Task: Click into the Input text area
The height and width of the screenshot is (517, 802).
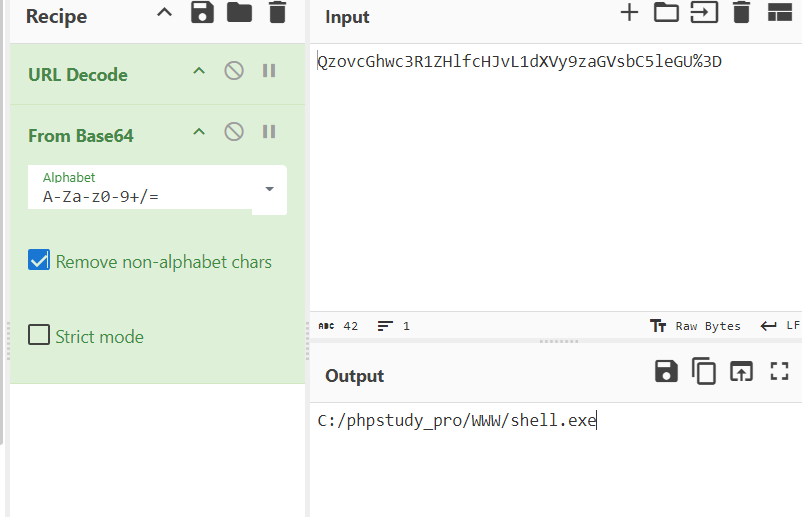Action: [x=555, y=180]
